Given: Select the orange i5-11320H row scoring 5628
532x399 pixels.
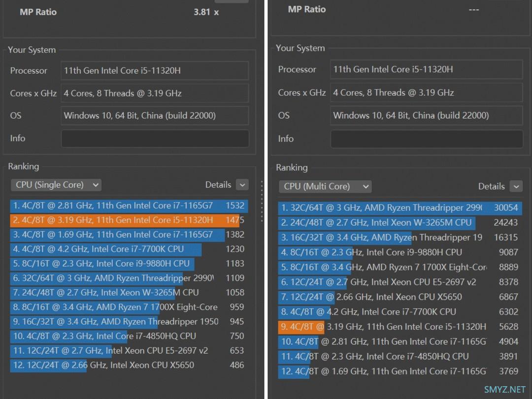Looking at the screenshot, I should point(399,327).
